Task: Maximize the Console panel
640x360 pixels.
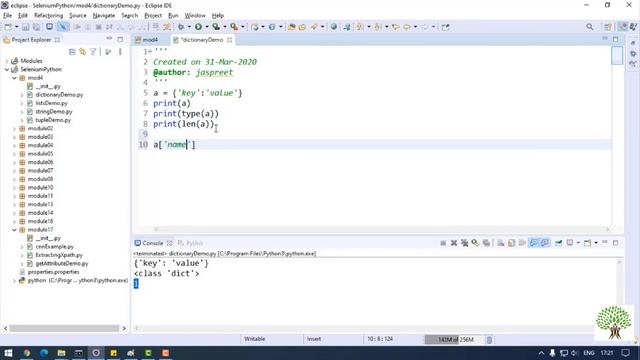Action: [616, 243]
